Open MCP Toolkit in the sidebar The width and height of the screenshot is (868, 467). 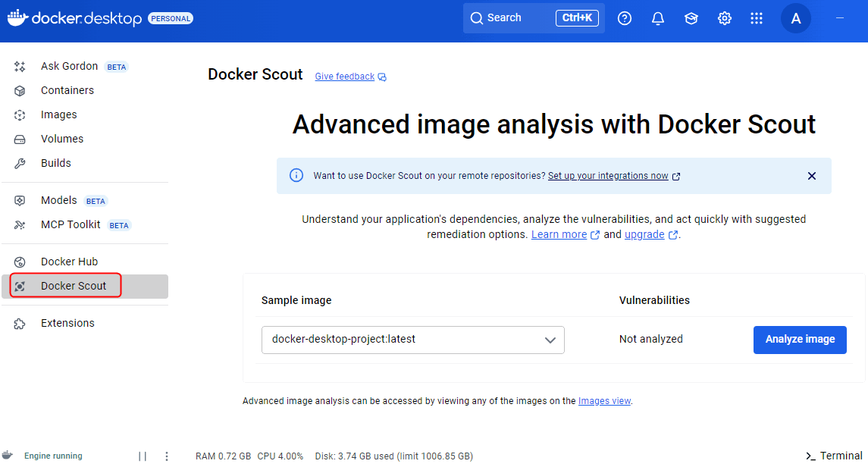[71, 224]
